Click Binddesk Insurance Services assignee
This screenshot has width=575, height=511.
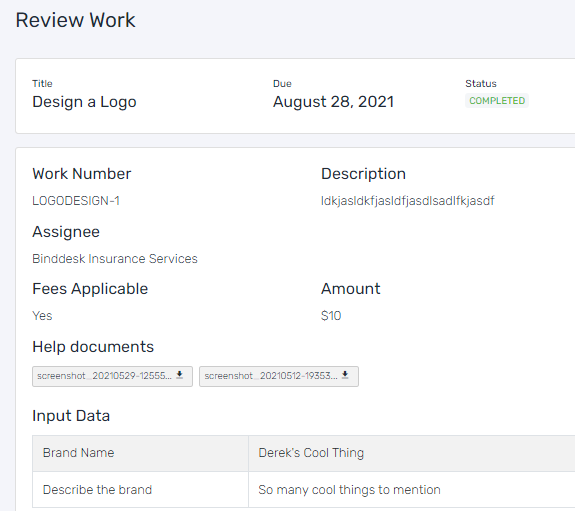(x=115, y=259)
